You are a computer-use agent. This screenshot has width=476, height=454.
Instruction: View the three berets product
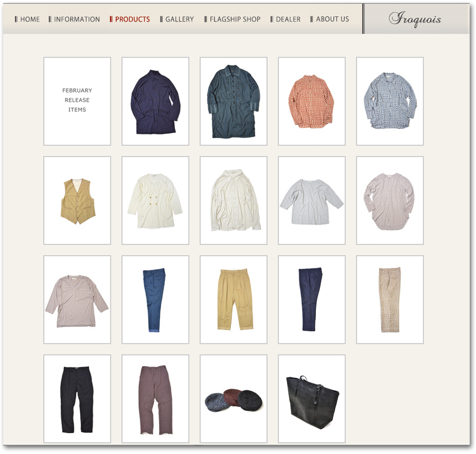point(234,399)
